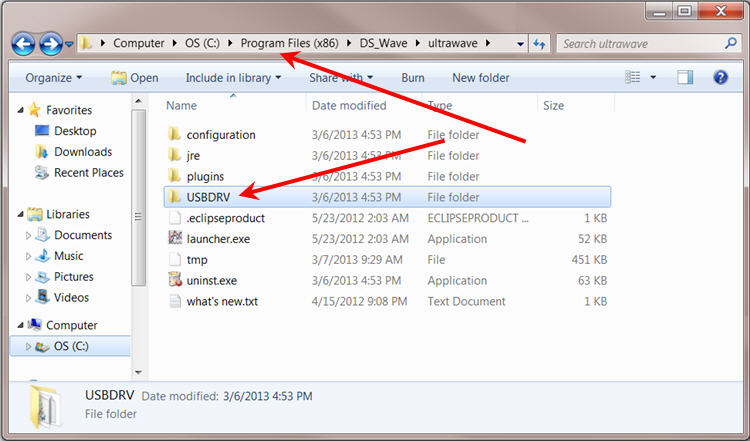Collapse the Computer group
Image resolution: width=750 pixels, height=441 pixels.
[21, 325]
